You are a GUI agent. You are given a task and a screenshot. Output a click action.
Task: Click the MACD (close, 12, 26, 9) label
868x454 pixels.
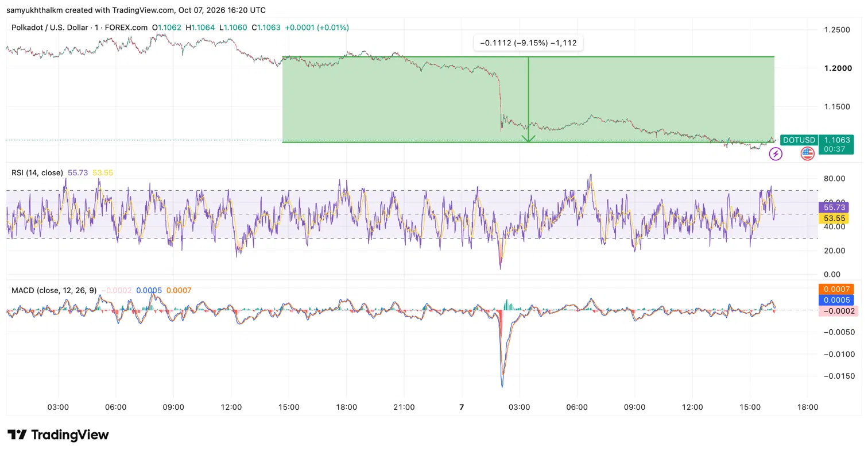(54, 290)
